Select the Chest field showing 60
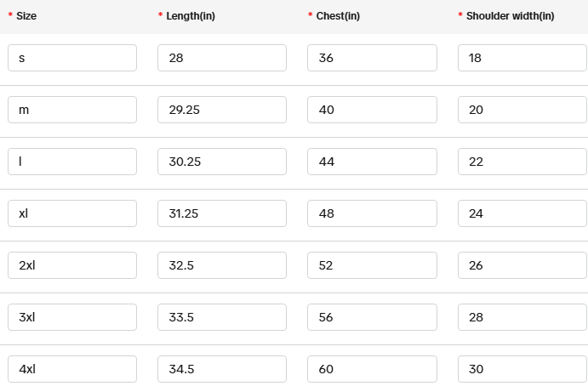The width and height of the screenshot is (588, 392). pos(372,369)
